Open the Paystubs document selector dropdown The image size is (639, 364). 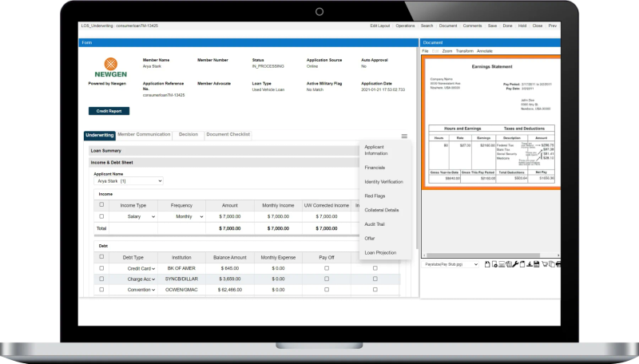coord(450,264)
